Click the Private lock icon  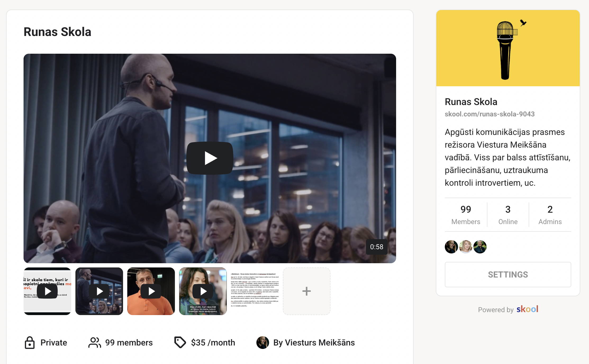30,343
